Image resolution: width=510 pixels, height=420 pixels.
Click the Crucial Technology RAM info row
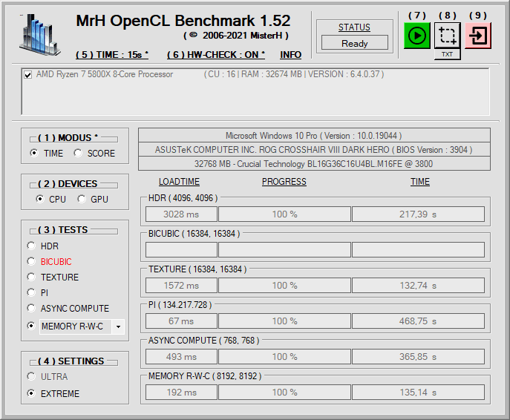[x=314, y=163]
